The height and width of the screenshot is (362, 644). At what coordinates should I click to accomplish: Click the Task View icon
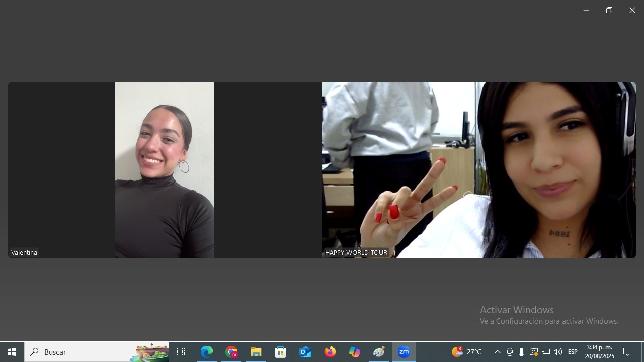181,352
